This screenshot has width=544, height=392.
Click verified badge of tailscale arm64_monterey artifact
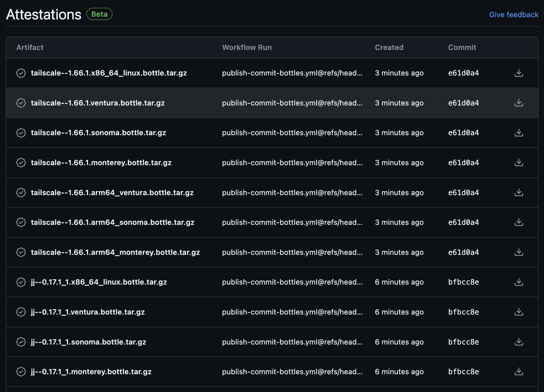(21, 252)
